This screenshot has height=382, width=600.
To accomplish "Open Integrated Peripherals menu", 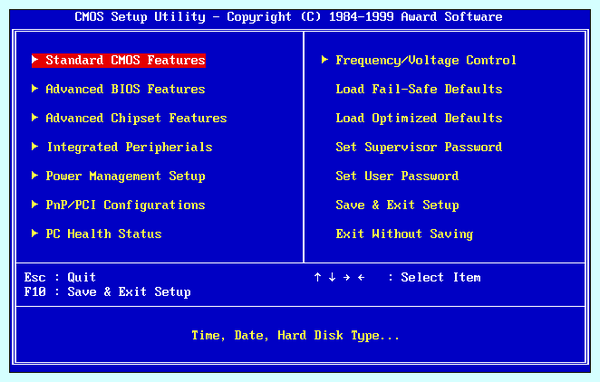I will (129, 147).
